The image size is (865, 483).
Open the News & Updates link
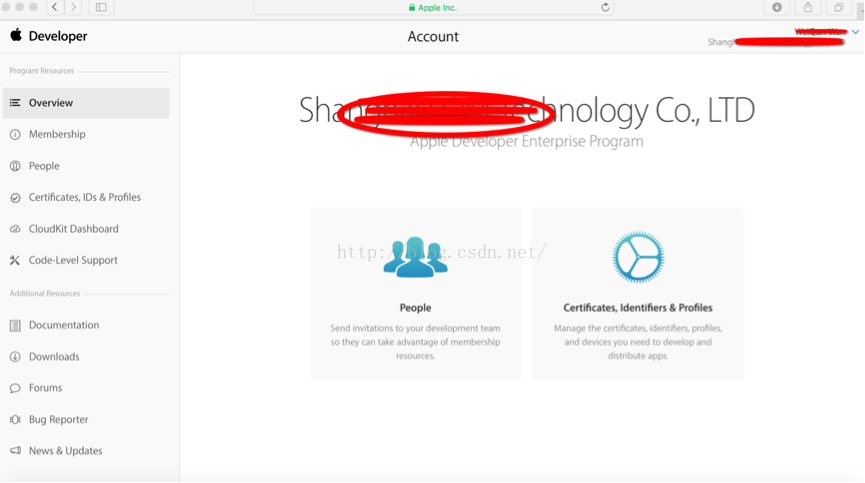tap(66, 451)
